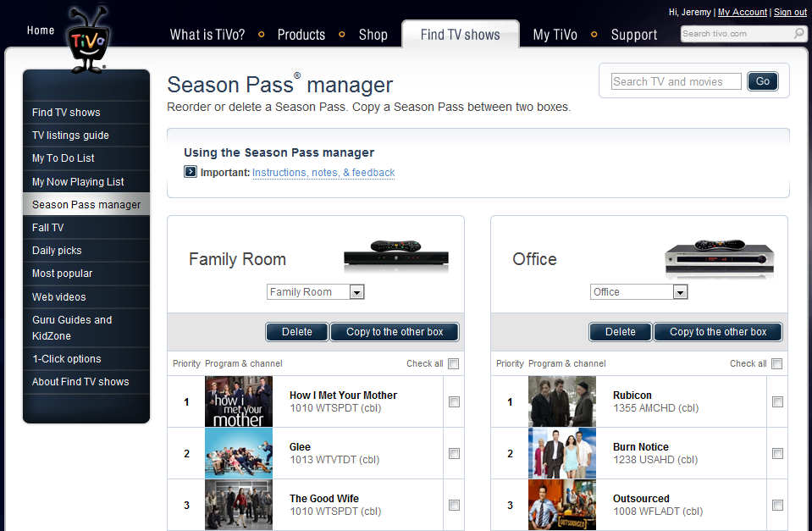The width and height of the screenshot is (812, 531).
Task: Click the 1355 AMCHD (cbl) channel text
Action: (655, 408)
